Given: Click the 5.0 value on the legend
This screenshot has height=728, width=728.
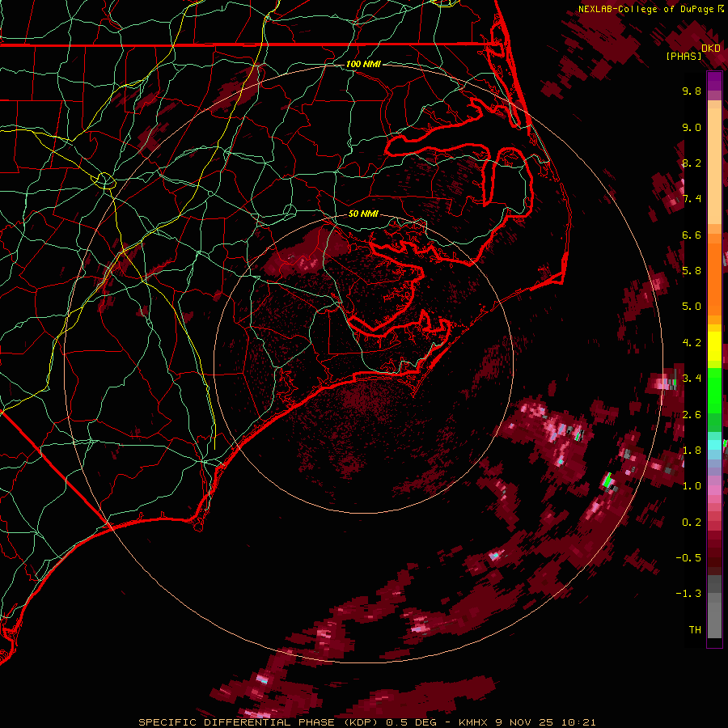Looking at the screenshot, I should pyautogui.click(x=692, y=307).
